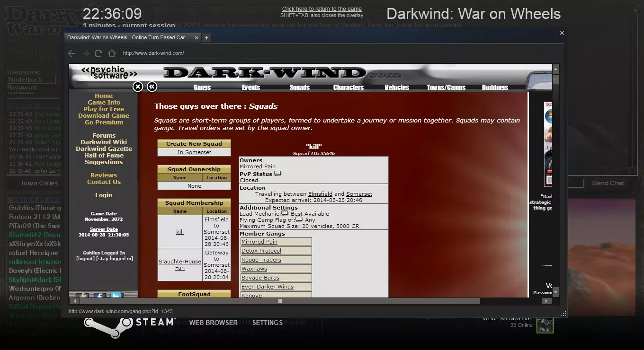Open the Steam overlay SETTINGS
Screen dimensions: 644x350
tap(268, 323)
